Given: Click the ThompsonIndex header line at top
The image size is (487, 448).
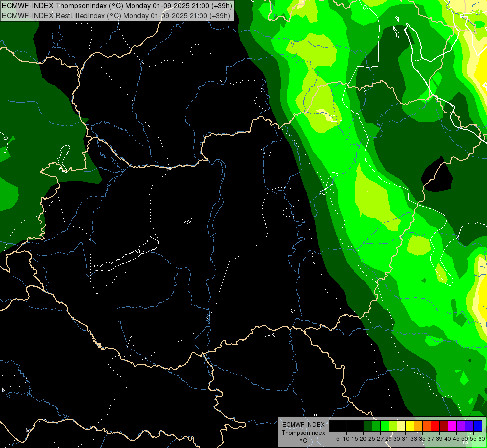Looking at the screenshot, I should tap(117, 6).
